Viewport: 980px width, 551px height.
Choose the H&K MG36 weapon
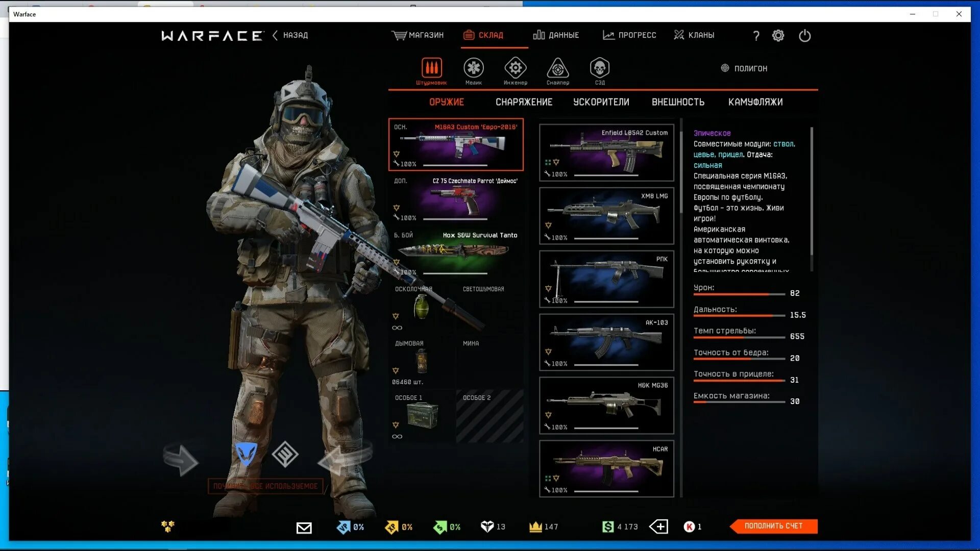click(x=606, y=406)
